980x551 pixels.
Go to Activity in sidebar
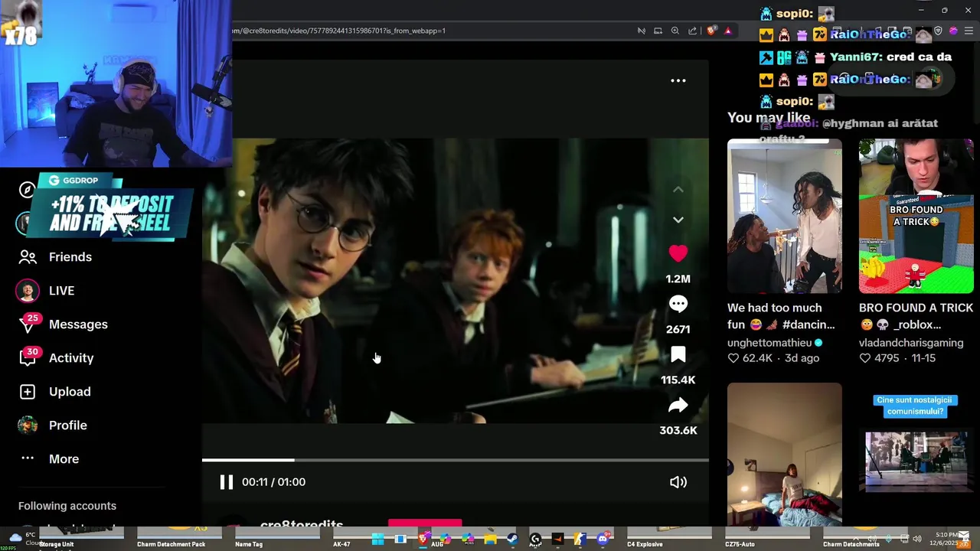(x=71, y=358)
